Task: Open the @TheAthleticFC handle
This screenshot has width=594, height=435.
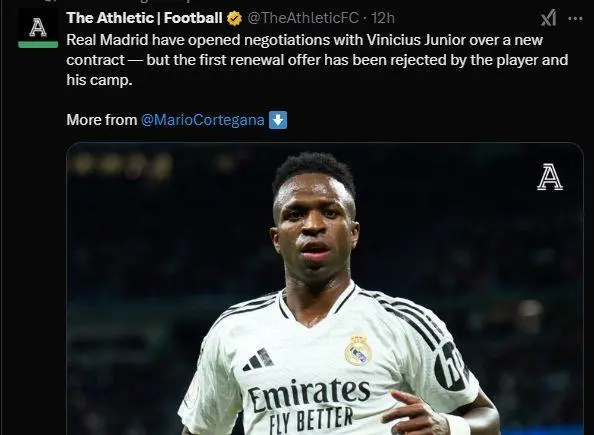Action: point(303,18)
